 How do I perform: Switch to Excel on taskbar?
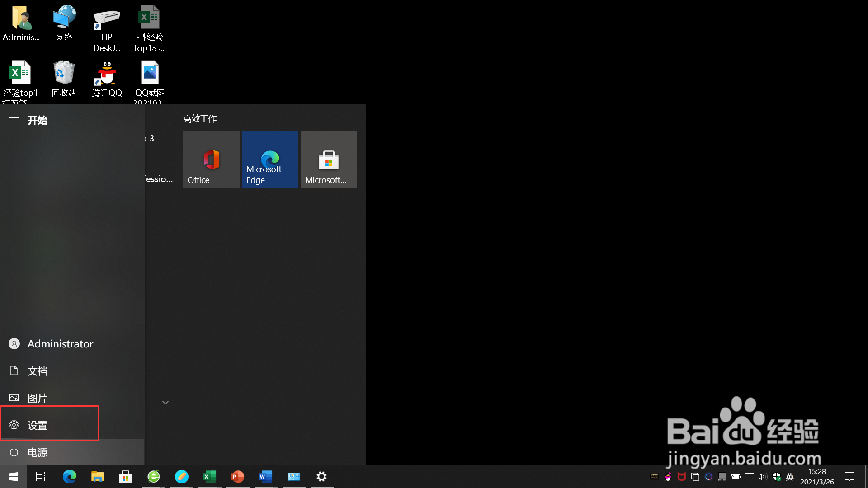(209, 477)
